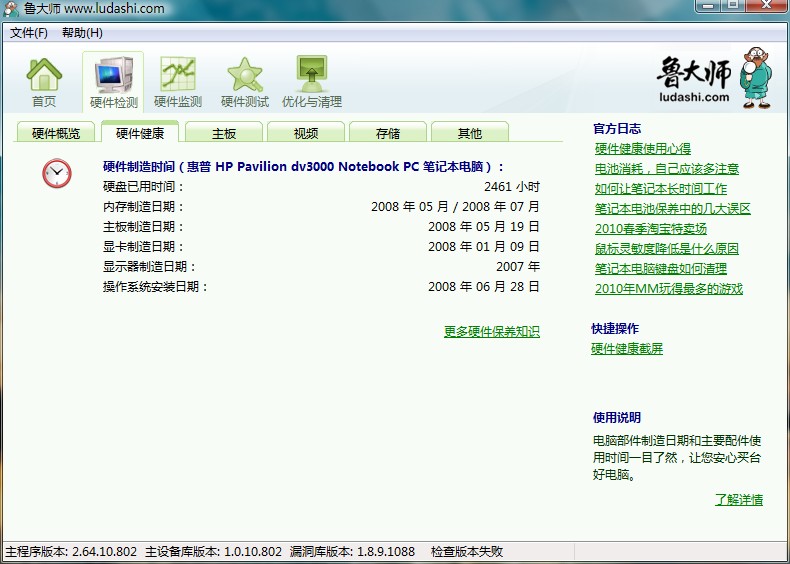Switch to the 硬件健康 tab
This screenshot has height=564, width=790.
pyautogui.click(x=140, y=133)
